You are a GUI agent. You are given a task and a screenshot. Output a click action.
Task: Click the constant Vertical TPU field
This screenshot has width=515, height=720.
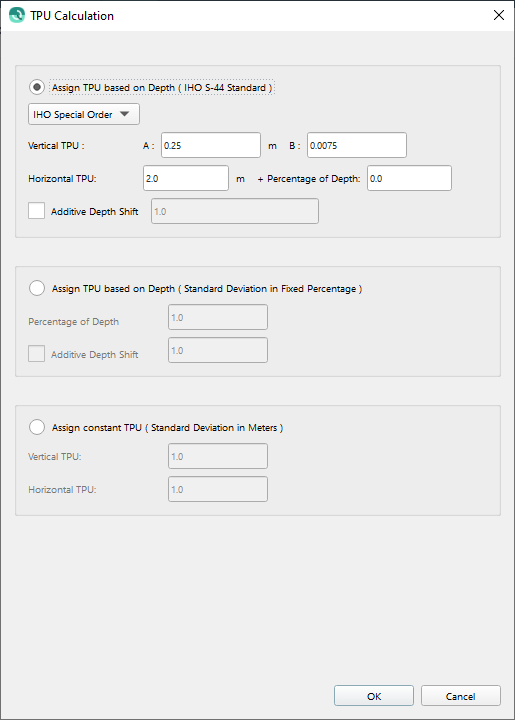tap(218, 456)
